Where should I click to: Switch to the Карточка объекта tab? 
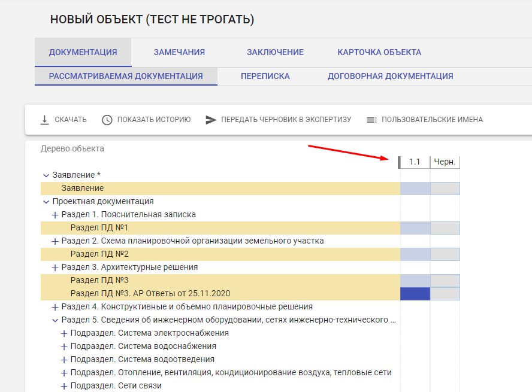[x=379, y=52]
